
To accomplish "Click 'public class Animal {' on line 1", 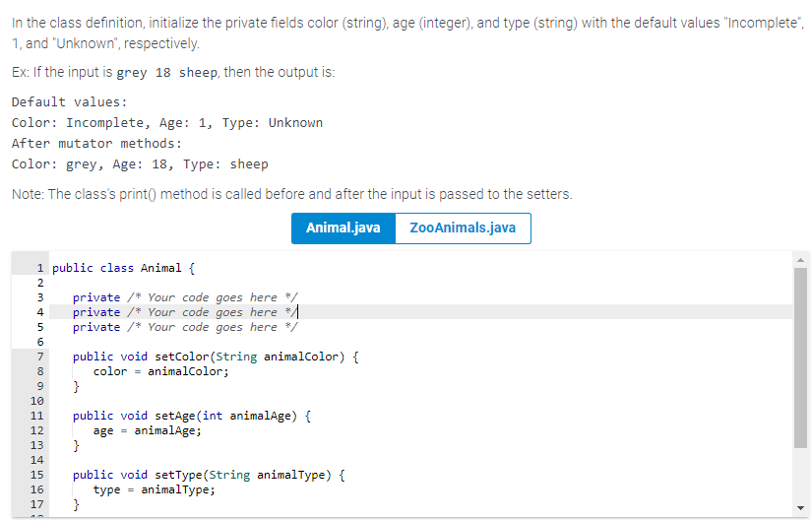I will tap(123, 268).
